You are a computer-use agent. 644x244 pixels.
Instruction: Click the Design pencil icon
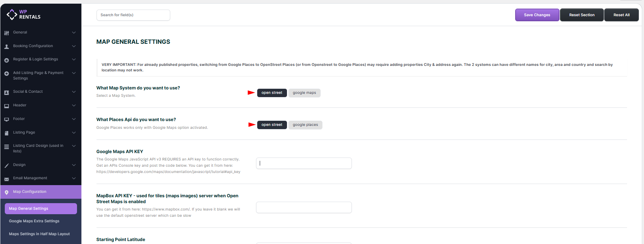[7, 165]
